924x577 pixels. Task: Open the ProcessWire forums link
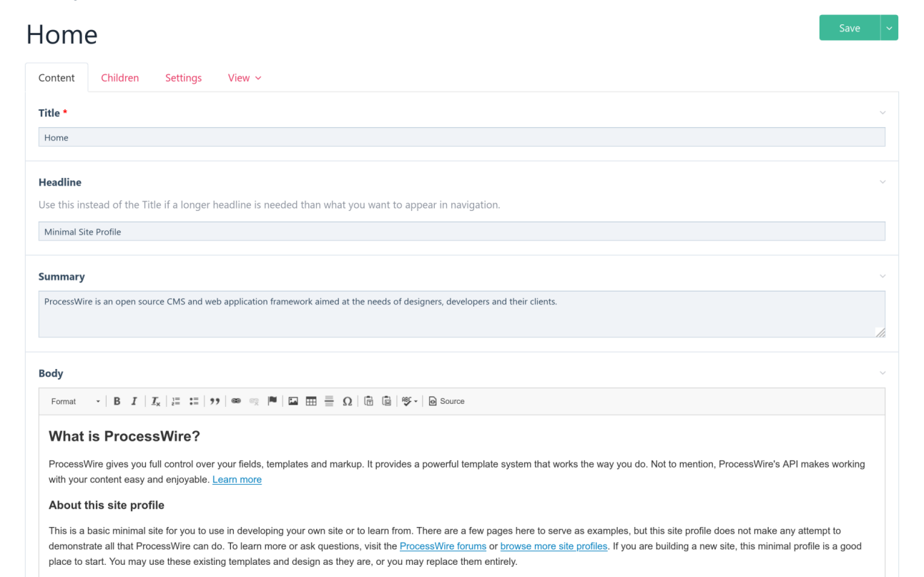click(443, 546)
